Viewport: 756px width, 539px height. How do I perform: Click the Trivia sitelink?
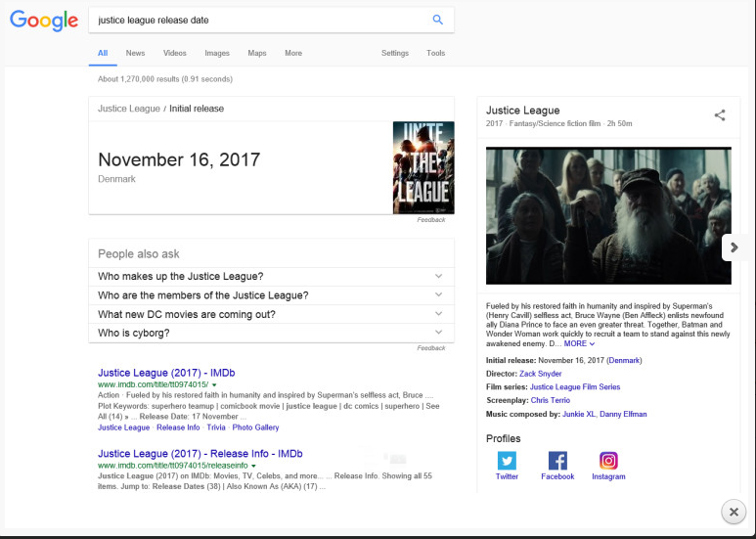[216, 427]
